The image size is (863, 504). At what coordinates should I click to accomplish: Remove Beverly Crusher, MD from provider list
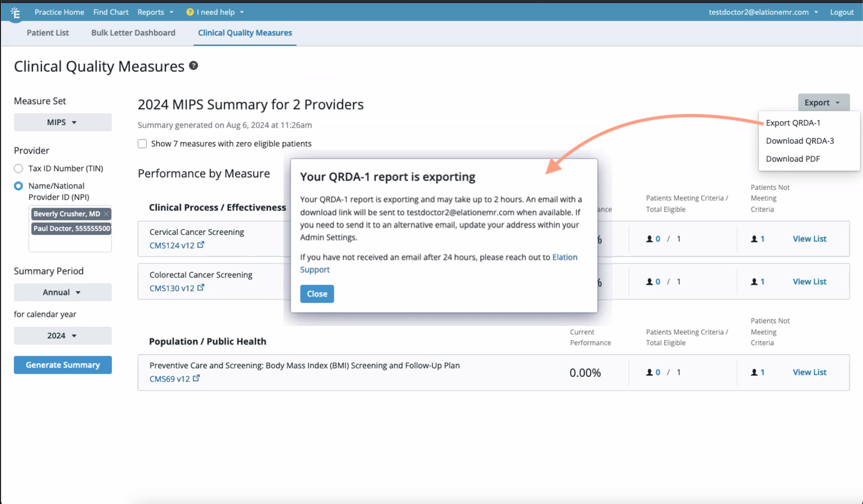tap(106, 213)
